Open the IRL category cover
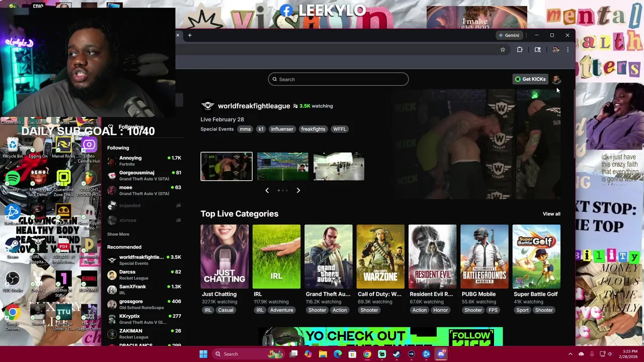Screen dimensions: 644x362 click(276, 257)
